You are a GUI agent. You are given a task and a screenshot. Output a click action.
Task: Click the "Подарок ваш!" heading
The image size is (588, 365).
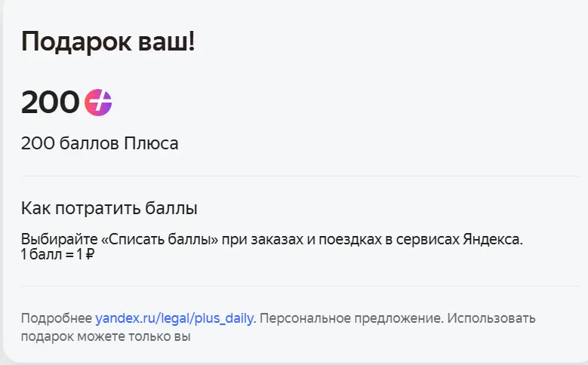(108, 42)
